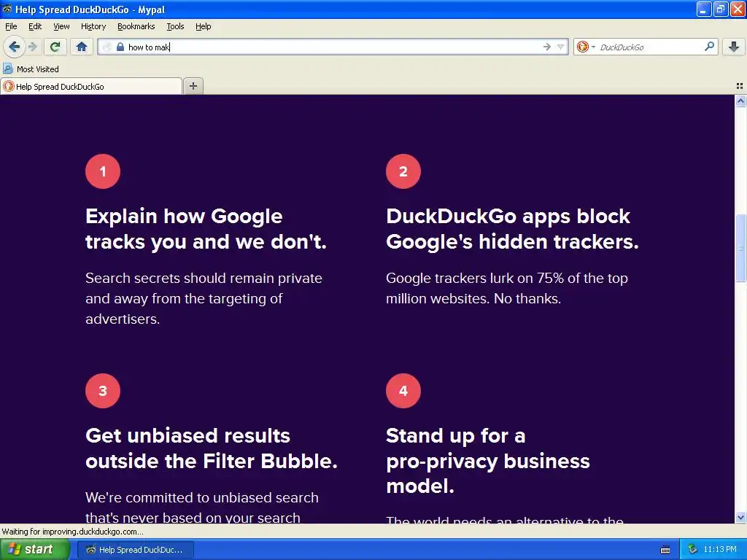Click the 11:13 PM clock
747x560 pixels.
pyautogui.click(x=719, y=550)
